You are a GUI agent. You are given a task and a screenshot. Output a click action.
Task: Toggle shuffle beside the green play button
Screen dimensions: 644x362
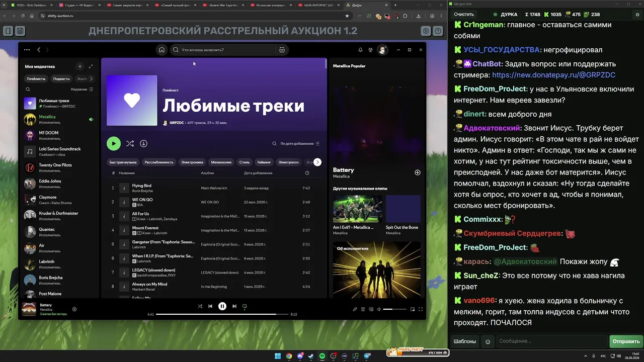point(130,143)
